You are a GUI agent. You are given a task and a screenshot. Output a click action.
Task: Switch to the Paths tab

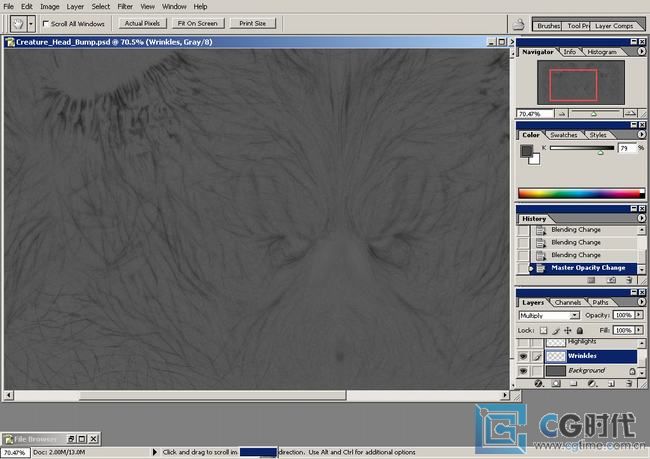coord(600,303)
